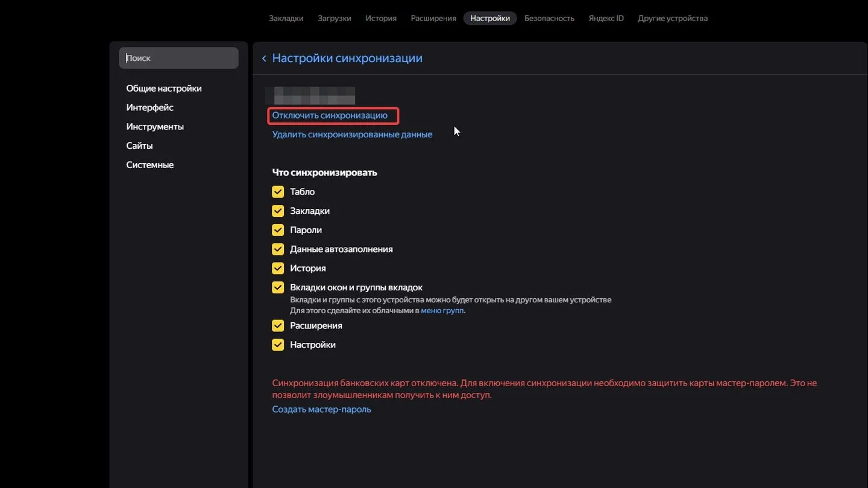Image resolution: width=868 pixels, height=488 pixels.
Task: Open the меню групп link
Action: (442, 311)
